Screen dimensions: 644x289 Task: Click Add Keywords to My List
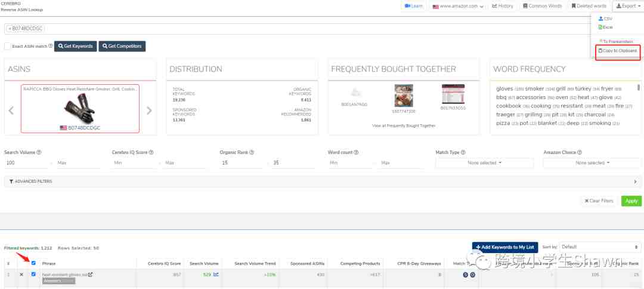[505, 247]
